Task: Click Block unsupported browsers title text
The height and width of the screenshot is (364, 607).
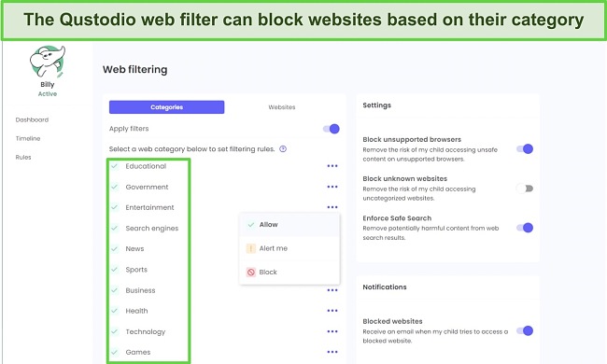Action: [x=412, y=139]
